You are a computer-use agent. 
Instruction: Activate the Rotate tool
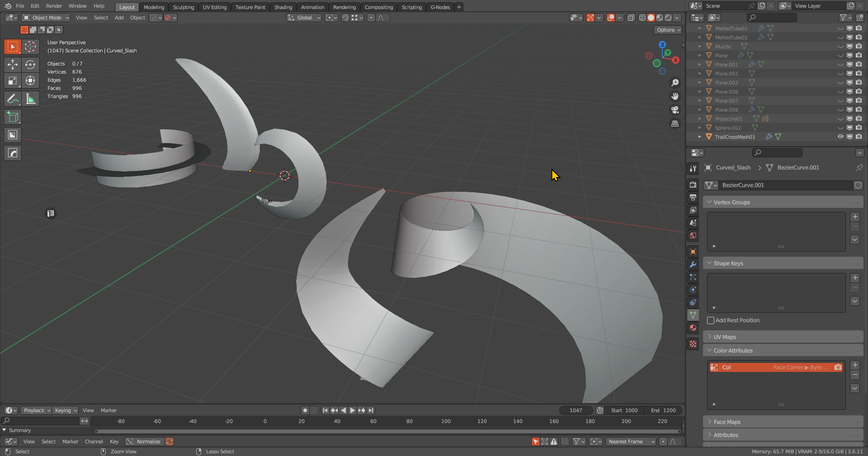click(30, 65)
